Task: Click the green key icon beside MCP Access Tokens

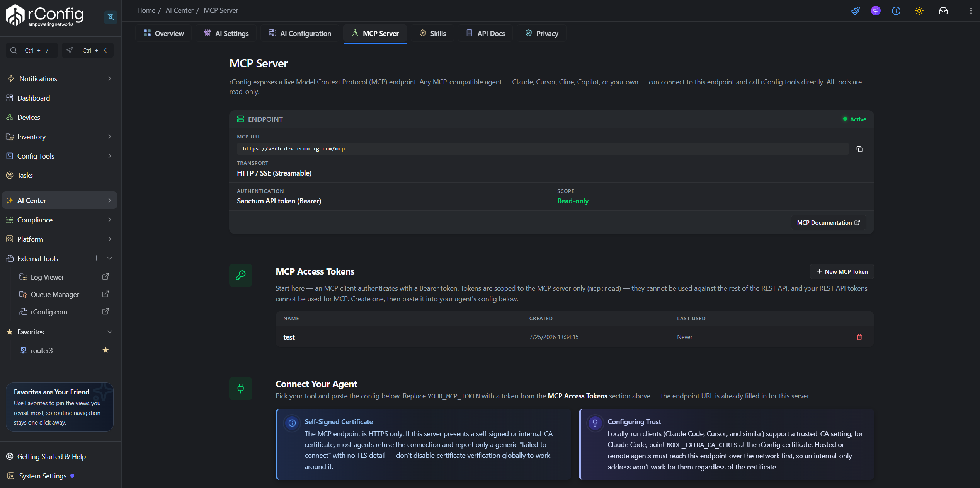Action: [x=241, y=275]
